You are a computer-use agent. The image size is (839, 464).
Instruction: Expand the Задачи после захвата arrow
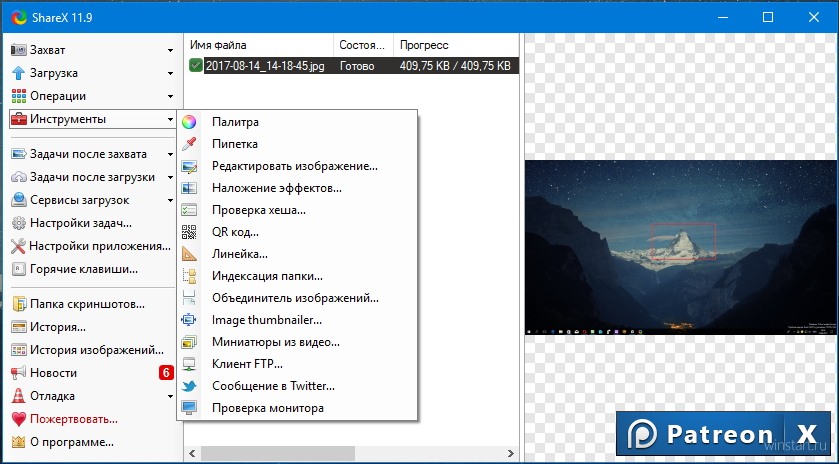tap(170, 154)
